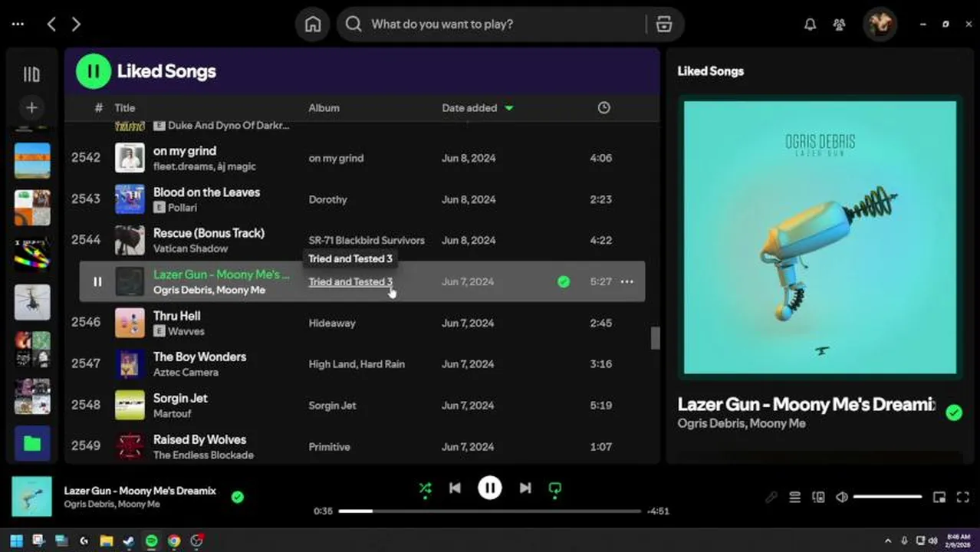This screenshot has height=552, width=980.
Task: Open artist link Martouf
Action: pos(173,414)
